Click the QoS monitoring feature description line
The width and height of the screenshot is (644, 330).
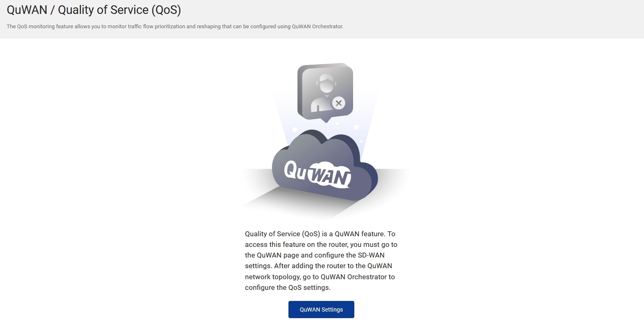[x=175, y=27]
